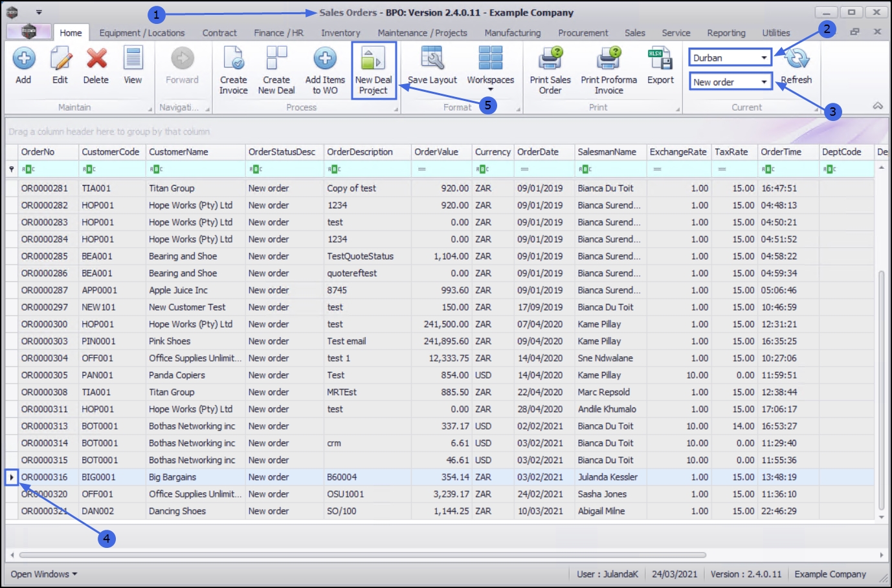The height and width of the screenshot is (588, 892).
Task: Click the 241,895.60 order value cell
Action: click(441, 341)
